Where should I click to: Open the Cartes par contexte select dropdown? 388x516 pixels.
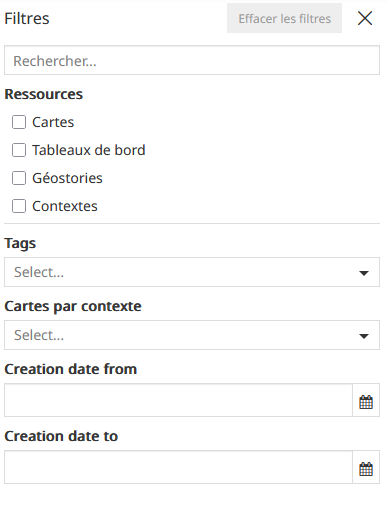192,335
